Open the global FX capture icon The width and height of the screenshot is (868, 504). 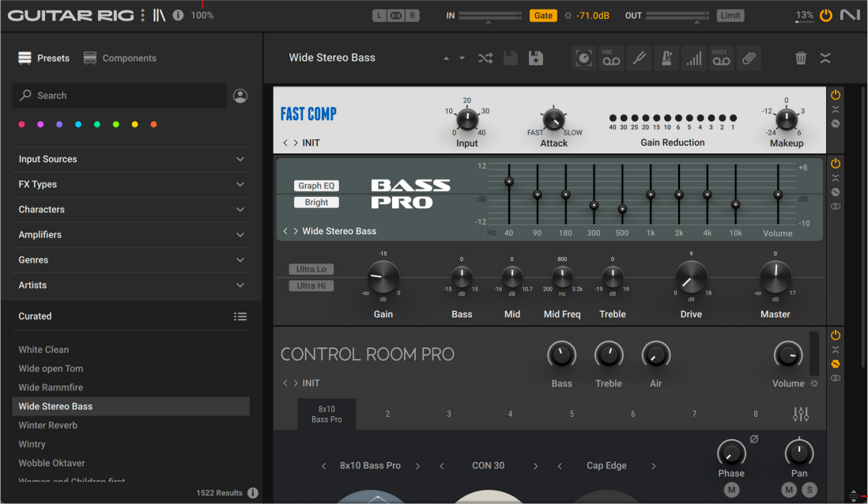pyautogui.click(x=583, y=59)
